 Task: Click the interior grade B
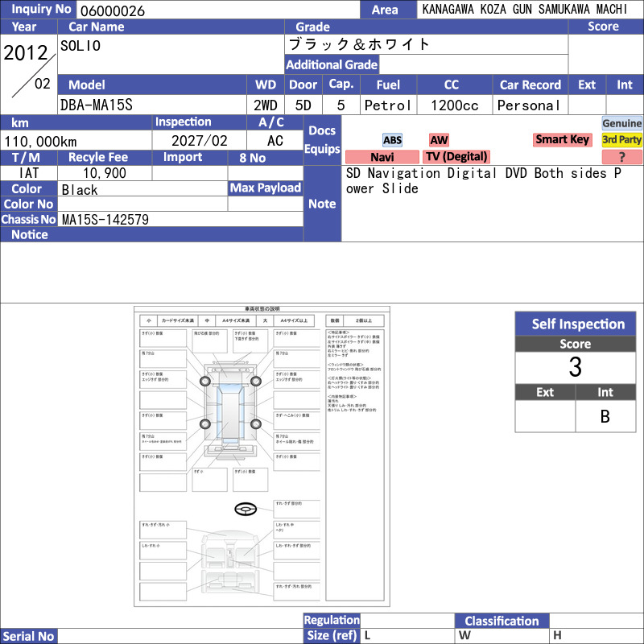tap(605, 416)
